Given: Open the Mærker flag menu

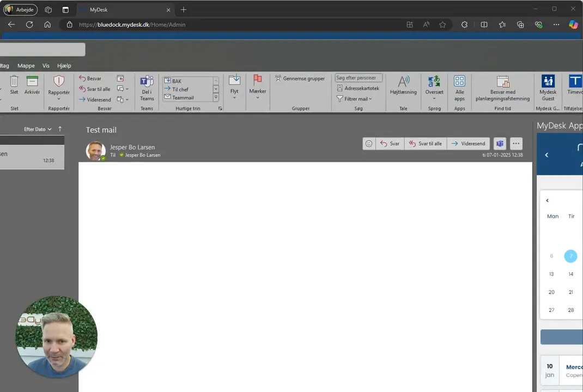Looking at the screenshot, I should click(257, 87).
